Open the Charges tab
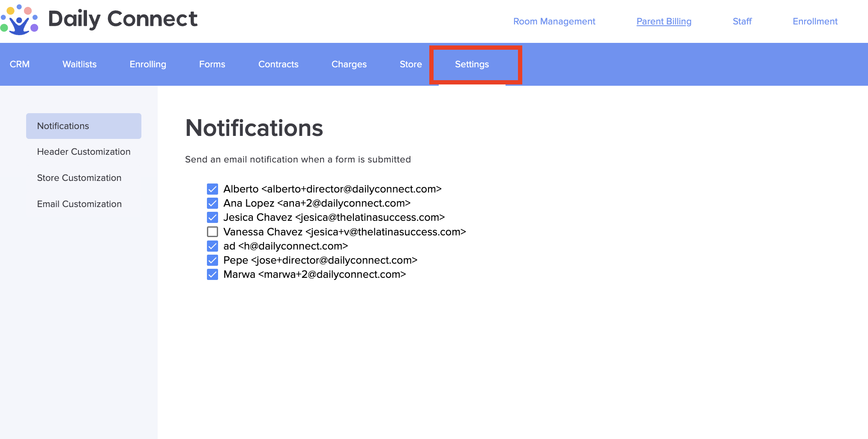Image resolution: width=868 pixels, height=439 pixels. click(349, 64)
